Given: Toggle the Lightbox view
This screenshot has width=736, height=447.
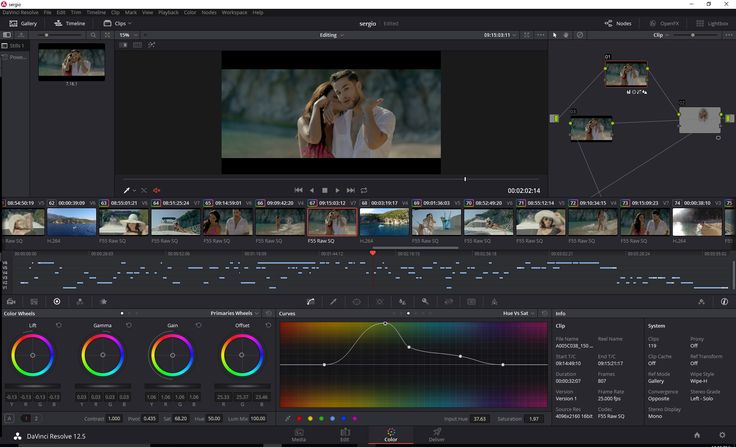Looking at the screenshot, I should tap(712, 23).
